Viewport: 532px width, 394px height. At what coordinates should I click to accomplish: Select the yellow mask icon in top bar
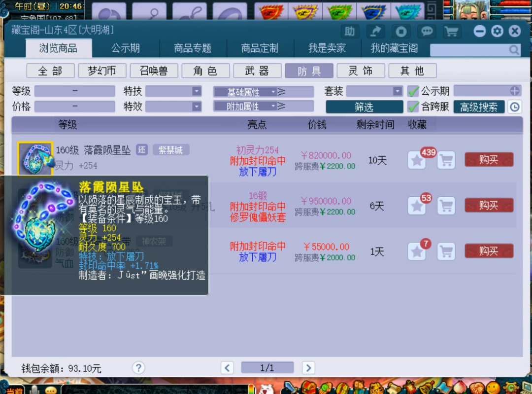tap(305, 11)
